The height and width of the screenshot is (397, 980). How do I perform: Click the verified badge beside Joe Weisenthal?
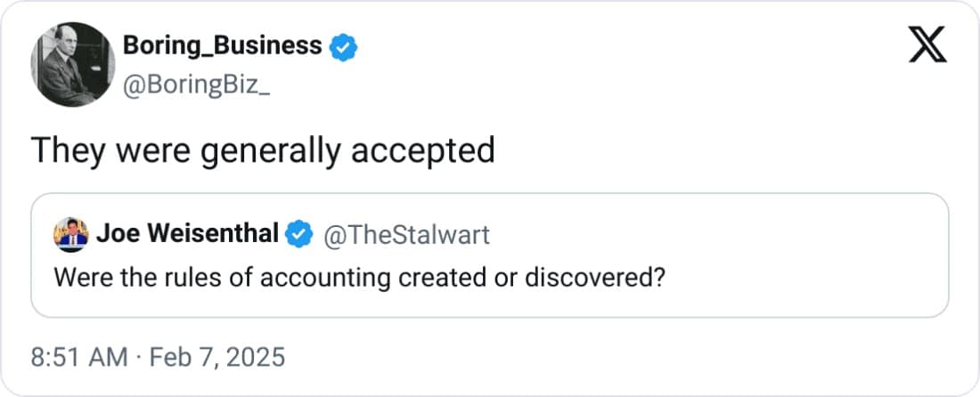tap(298, 234)
